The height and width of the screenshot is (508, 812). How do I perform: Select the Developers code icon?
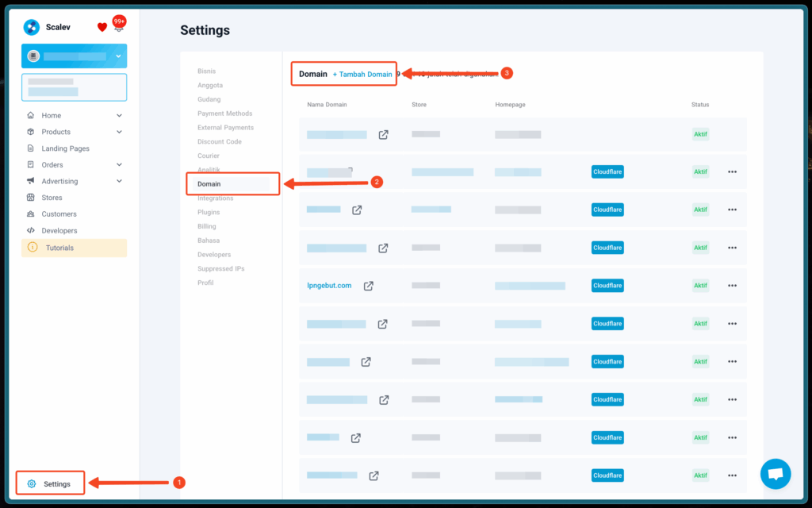pos(32,230)
